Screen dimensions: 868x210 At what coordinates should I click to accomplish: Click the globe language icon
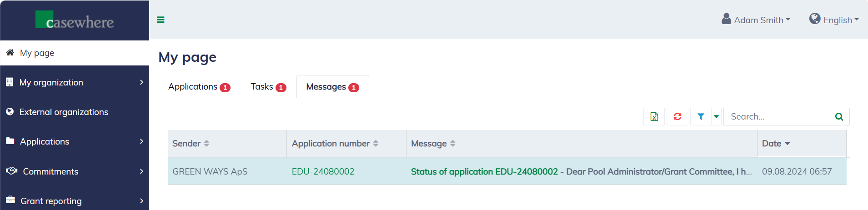(814, 19)
